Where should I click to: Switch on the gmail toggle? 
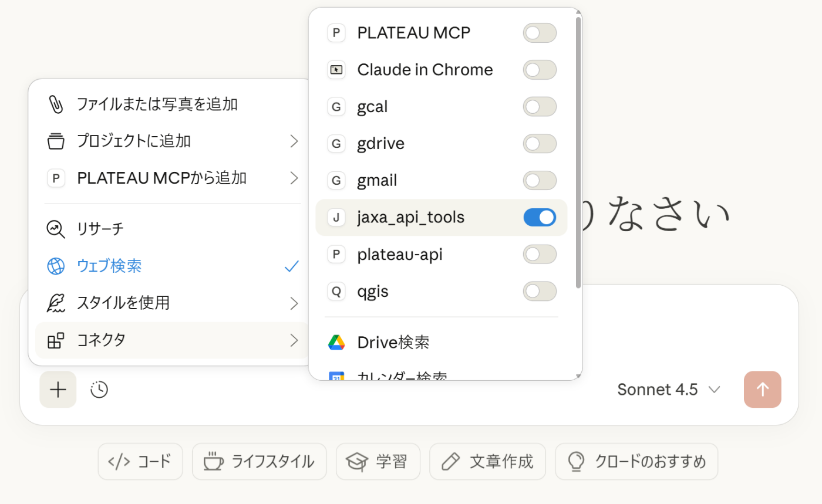tap(540, 181)
